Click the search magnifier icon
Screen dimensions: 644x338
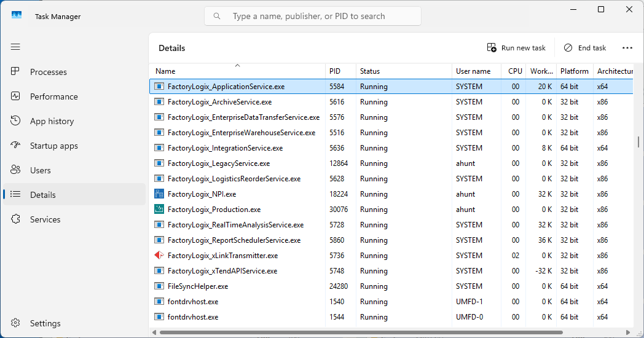pos(217,16)
